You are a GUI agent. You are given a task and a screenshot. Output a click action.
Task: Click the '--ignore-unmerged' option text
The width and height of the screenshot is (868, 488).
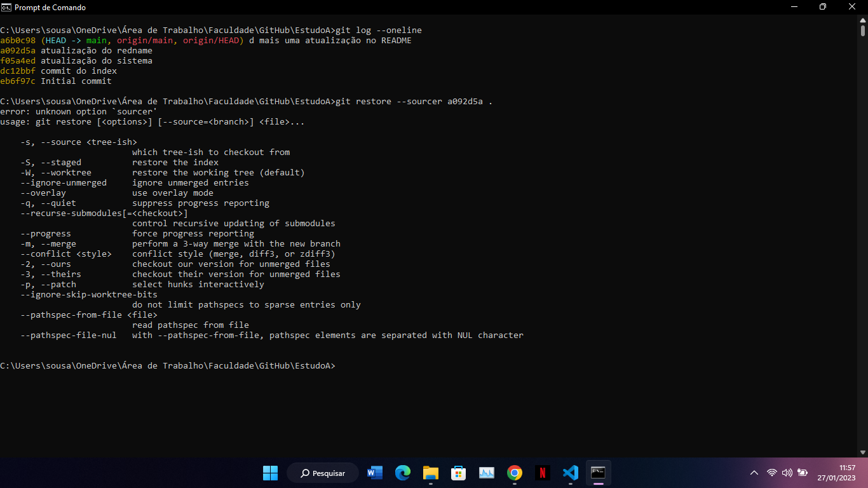[64, 183]
